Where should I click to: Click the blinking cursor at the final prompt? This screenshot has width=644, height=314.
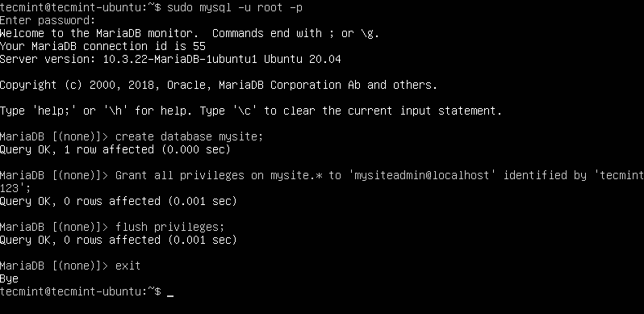[x=170, y=295]
